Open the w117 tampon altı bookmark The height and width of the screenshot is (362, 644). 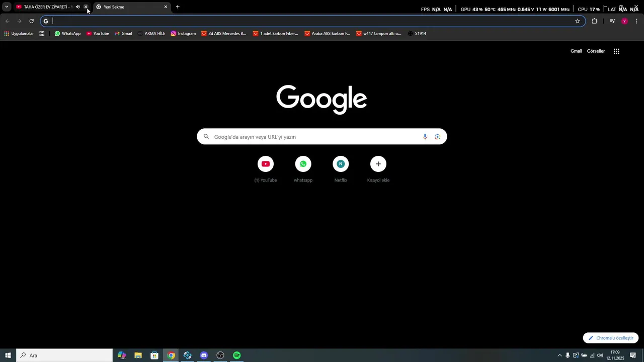coord(379,34)
